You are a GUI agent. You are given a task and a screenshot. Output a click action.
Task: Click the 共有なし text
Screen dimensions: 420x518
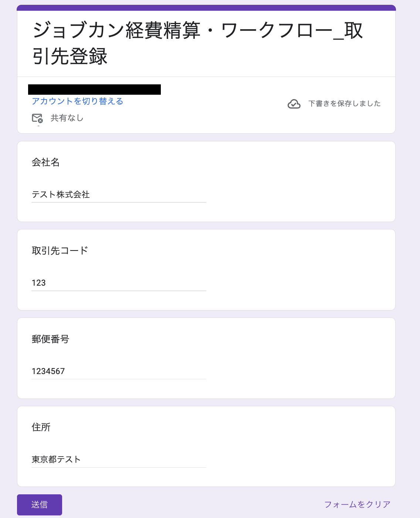67,118
